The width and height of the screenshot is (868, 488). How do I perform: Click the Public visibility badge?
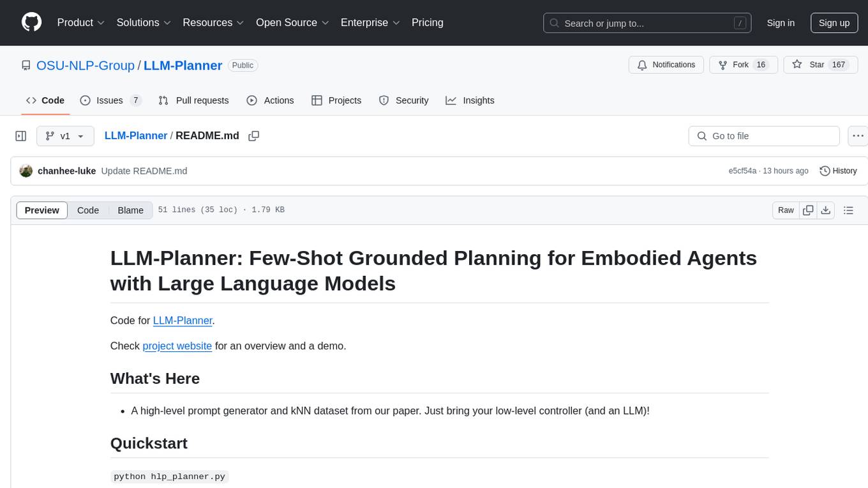tap(243, 65)
